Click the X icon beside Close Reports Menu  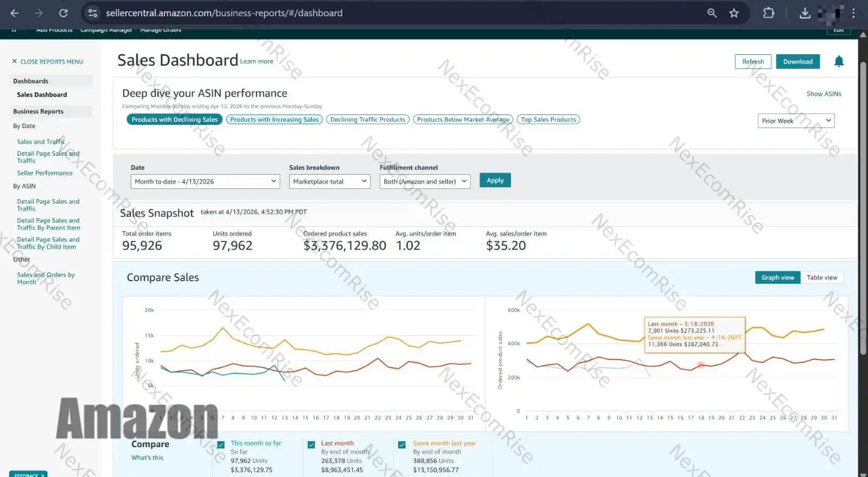click(x=15, y=61)
